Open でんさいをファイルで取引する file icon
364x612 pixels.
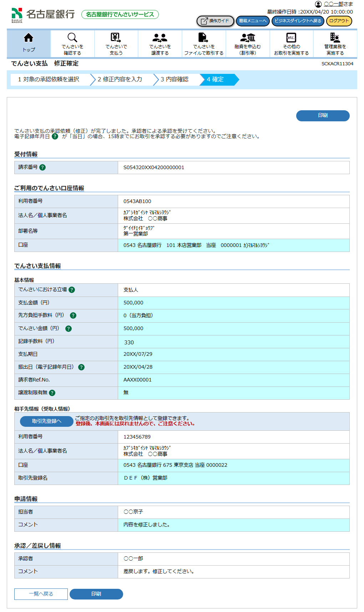(203, 38)
